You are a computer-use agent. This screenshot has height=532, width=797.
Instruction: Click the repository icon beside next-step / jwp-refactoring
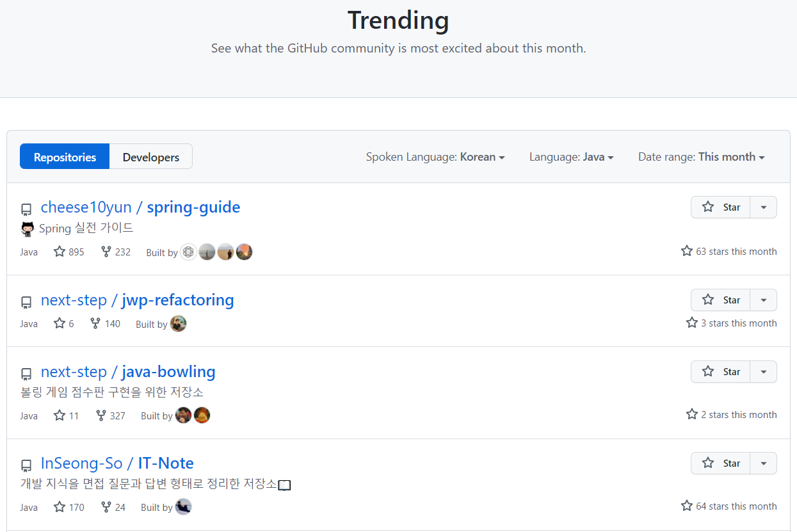(26, 302)
